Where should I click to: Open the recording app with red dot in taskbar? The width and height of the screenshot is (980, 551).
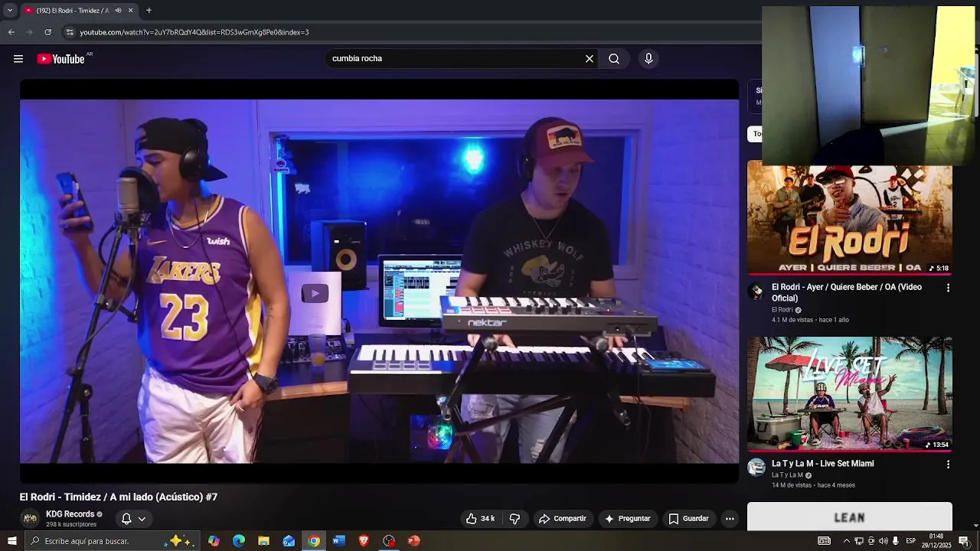(389, 541)
